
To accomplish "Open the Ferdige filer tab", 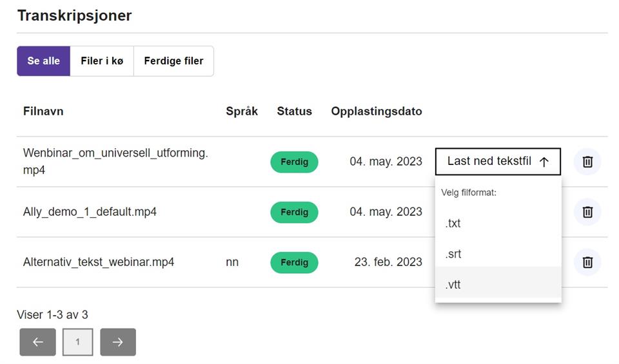I will [x=173, y=61].
